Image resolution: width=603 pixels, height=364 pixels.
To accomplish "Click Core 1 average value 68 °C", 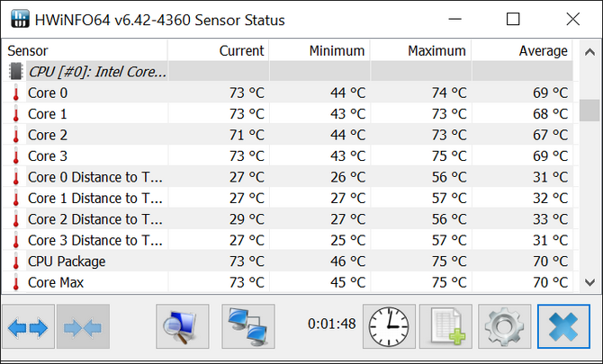I will (550, 114).
